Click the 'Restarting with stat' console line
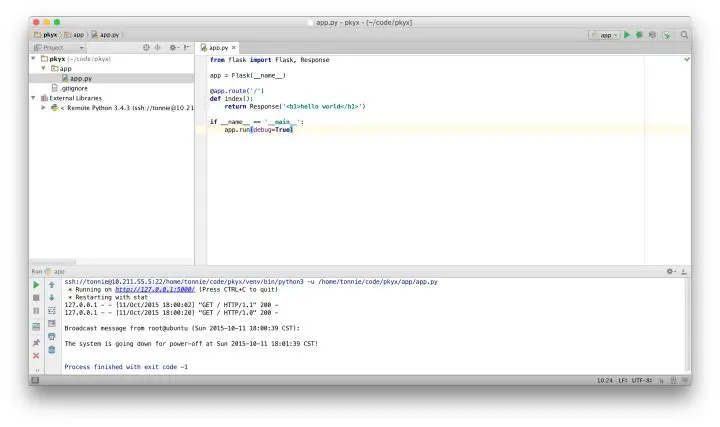The width and height of the screenshot is (720, 427). pyautogui.click(x=108, y=298)
